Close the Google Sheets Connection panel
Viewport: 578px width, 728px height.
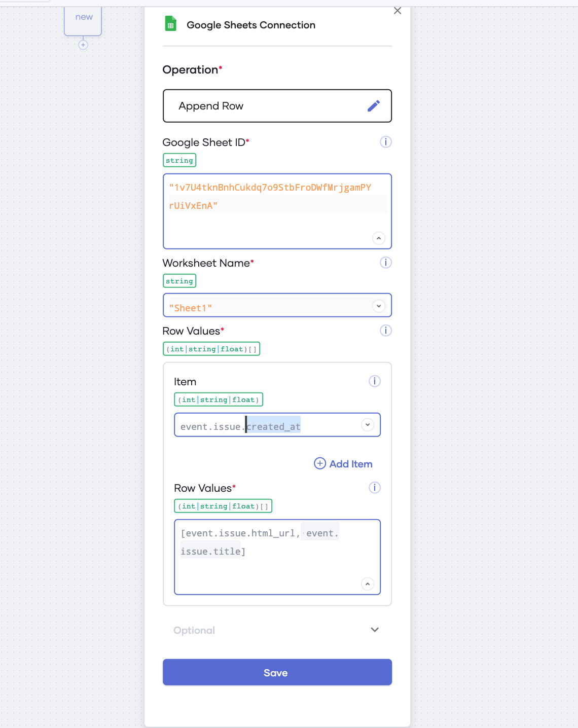(x=398, y=11)
